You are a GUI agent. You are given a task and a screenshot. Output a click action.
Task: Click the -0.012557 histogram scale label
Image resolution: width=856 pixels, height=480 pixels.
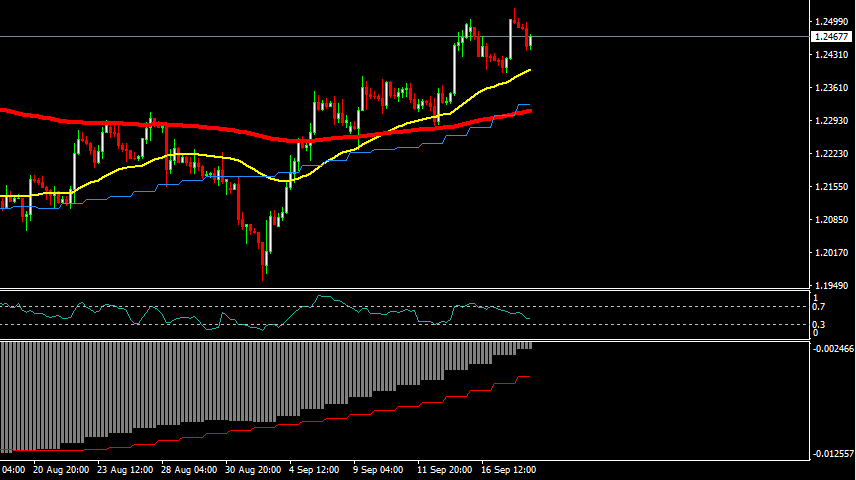(833, 453)
